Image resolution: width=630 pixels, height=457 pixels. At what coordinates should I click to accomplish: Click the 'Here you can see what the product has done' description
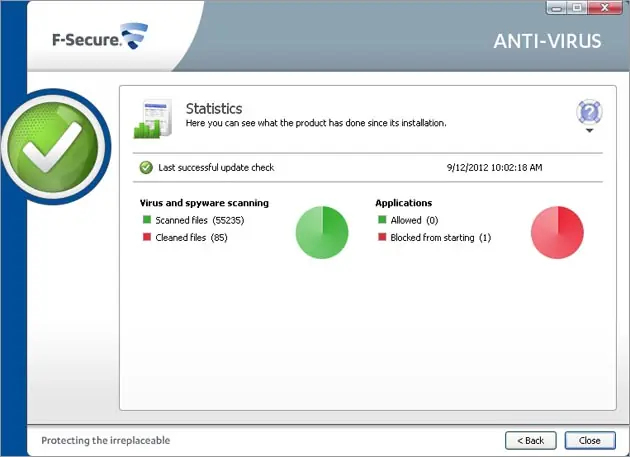tap(316, 123)
